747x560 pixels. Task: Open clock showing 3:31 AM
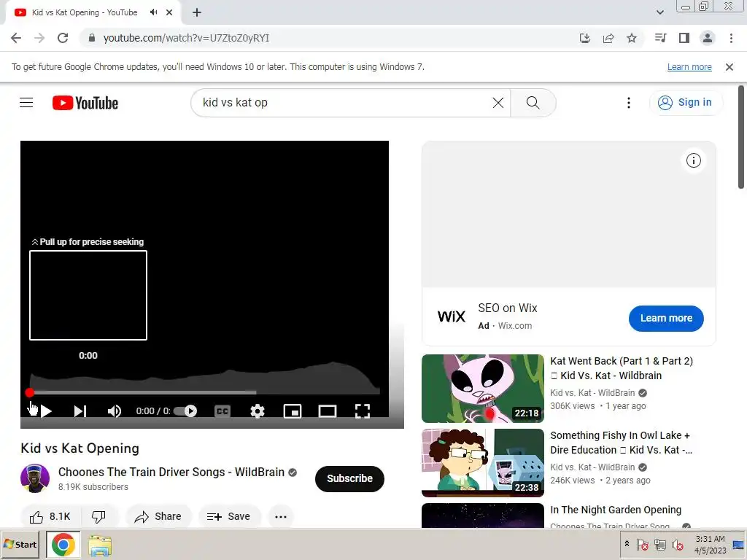coord(711,545)
